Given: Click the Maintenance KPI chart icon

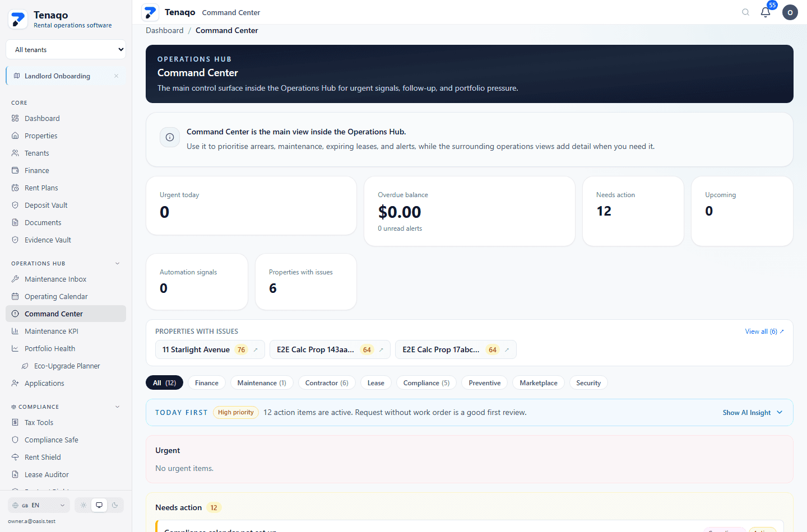Looking at the screenshot, I should click(15, 331).
